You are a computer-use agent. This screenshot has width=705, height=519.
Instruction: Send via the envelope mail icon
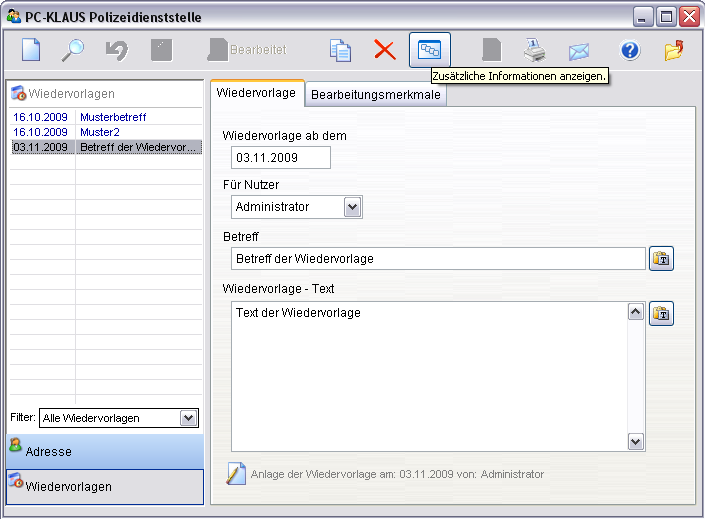[578, 50]
